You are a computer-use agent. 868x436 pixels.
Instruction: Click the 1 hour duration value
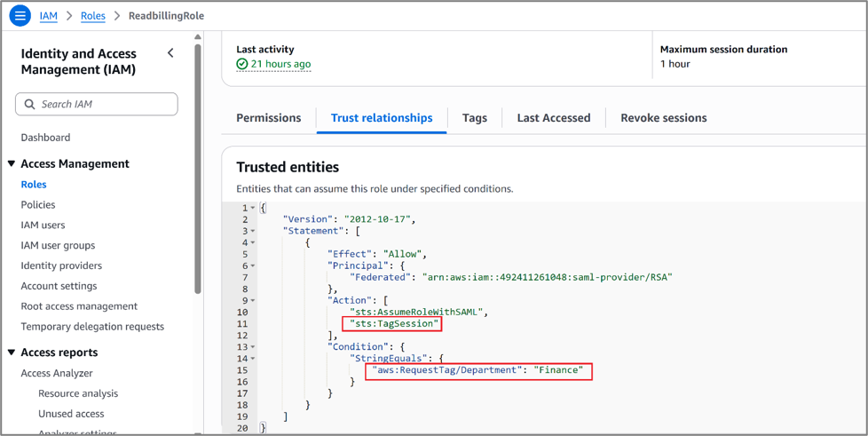pyautogui.click(x=675, y=64)
